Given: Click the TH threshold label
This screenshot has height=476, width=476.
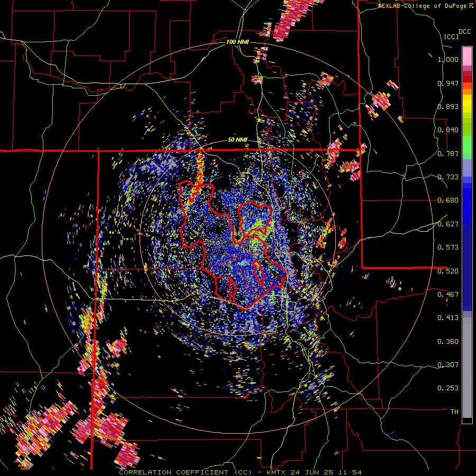Looking at the screenshot, I should (x=454, y=412).
